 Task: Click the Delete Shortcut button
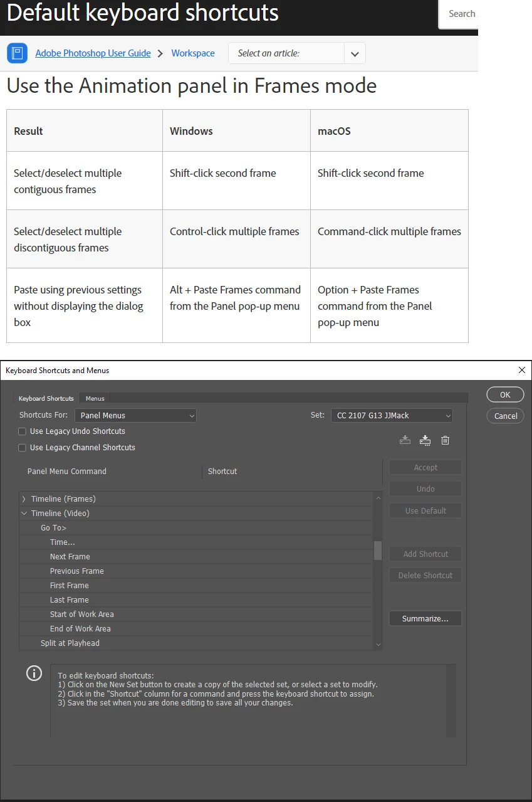(425, 575)
